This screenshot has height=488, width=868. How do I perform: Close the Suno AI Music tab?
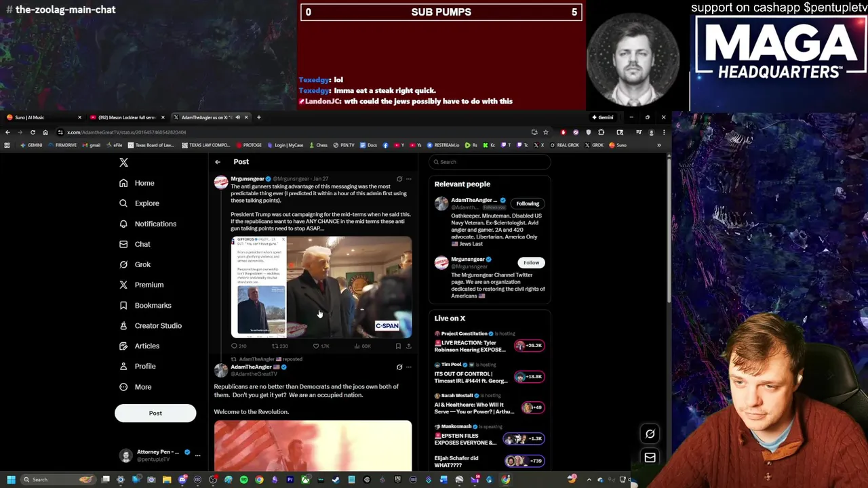coord(79,117)
